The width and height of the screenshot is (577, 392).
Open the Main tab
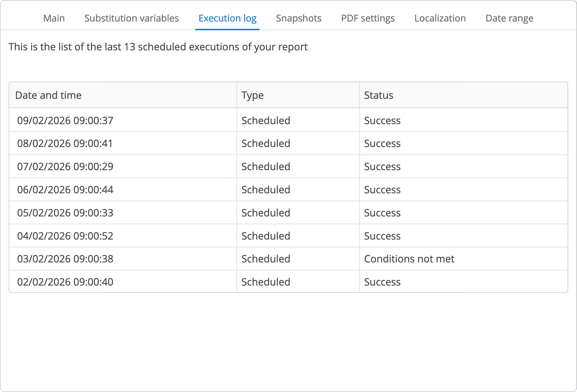click(x=54, y=18)
